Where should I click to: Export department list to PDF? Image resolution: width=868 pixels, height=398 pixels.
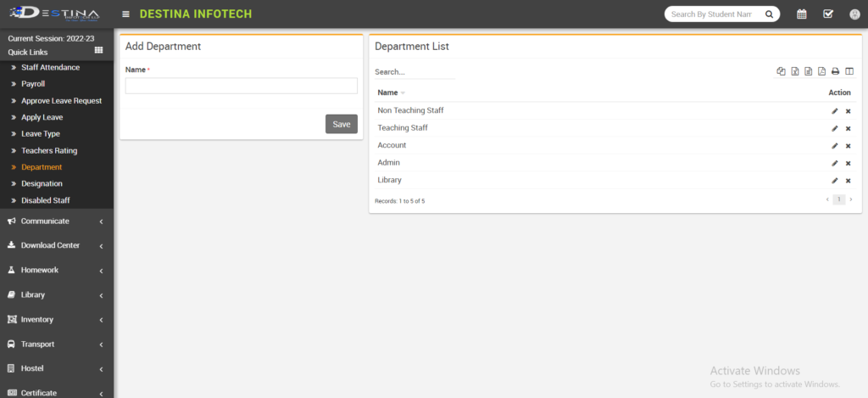tap(821, 71)
